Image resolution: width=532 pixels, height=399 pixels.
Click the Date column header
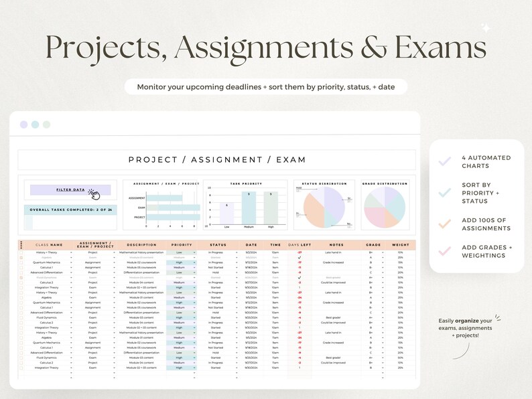click(251, 245)
